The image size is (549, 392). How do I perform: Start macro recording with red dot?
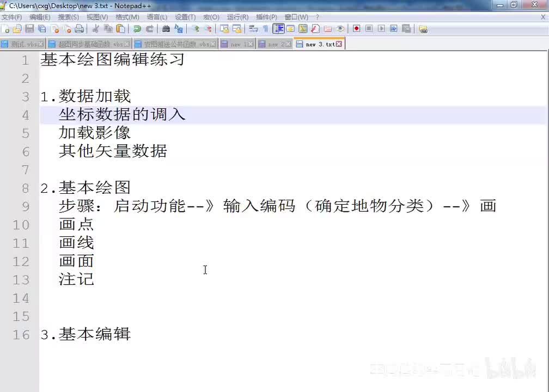point(356,29)
